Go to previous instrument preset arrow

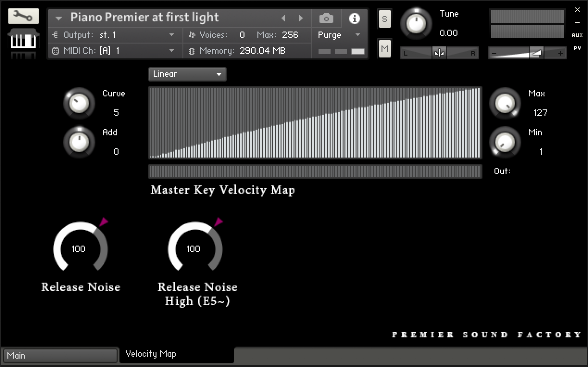tap(283, 19)
